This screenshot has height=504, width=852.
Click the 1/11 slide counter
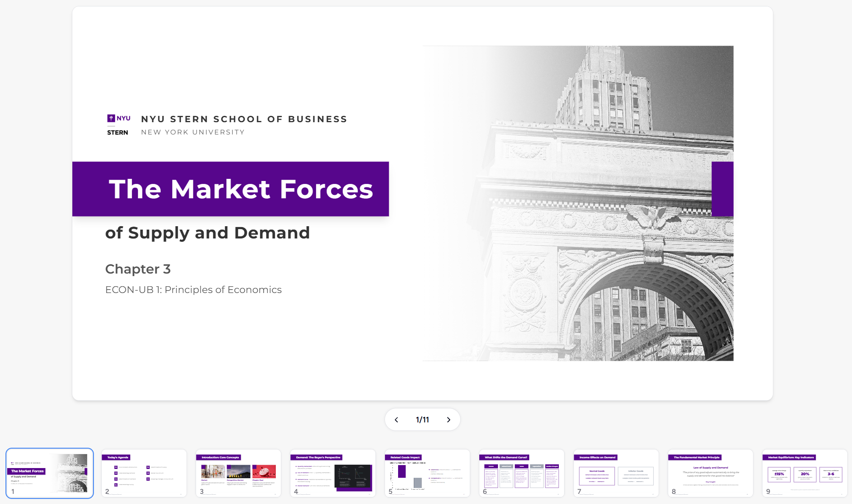422,419
